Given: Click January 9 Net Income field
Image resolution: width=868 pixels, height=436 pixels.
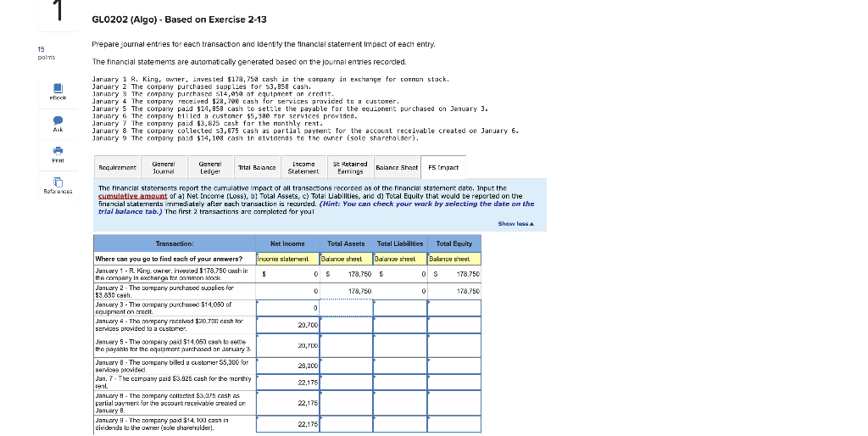Looking at the screenshot, I should point(287,424).
